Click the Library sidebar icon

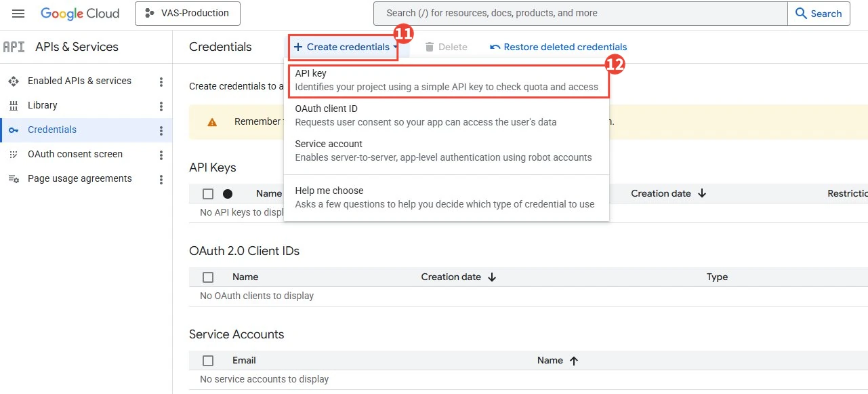pos(14,106)
